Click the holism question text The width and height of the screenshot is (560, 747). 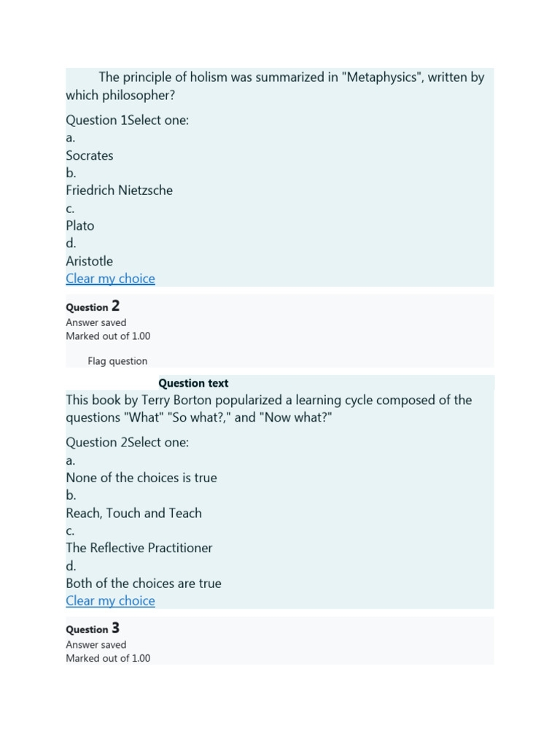coord(275,86)
